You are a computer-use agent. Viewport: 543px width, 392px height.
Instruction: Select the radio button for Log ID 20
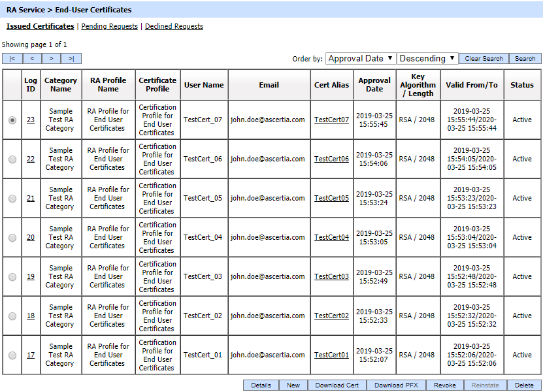click(x=12, y=238)
